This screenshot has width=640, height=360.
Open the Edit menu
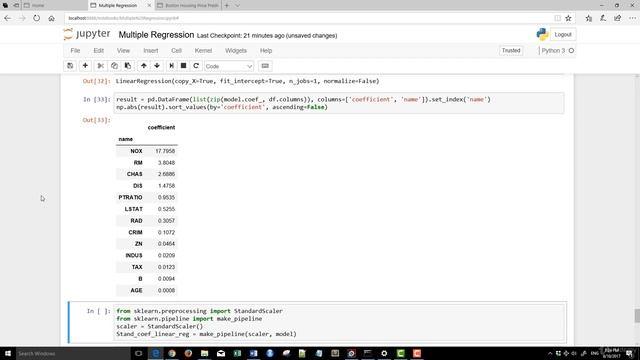click(98, 51)
